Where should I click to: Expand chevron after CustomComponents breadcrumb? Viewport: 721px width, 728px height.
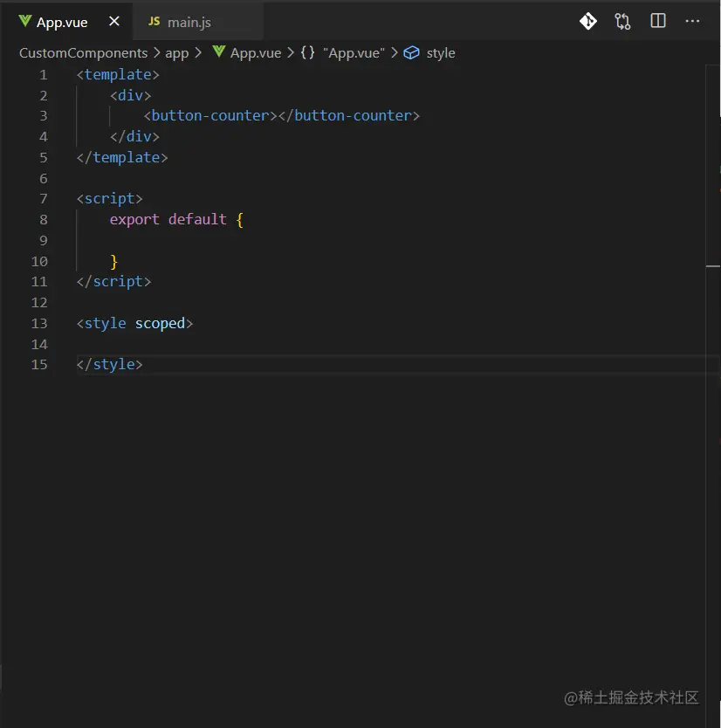coord(156,53)
